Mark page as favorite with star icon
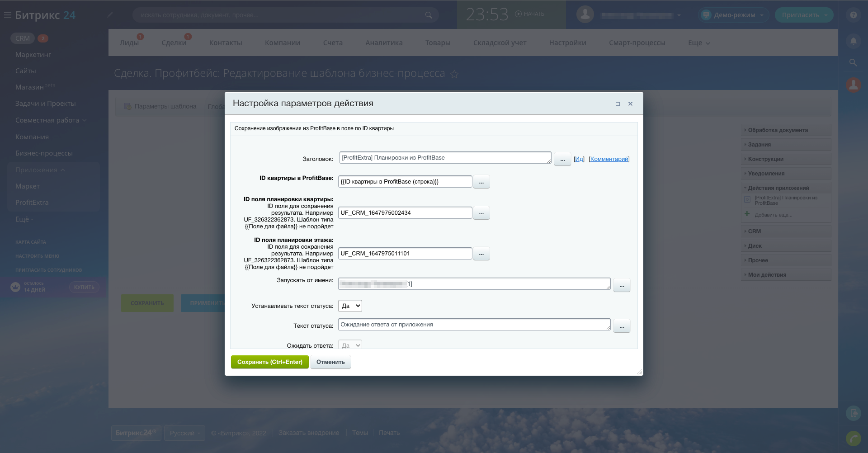The width and height of the screenshot is (868, 453). point(454,74)
